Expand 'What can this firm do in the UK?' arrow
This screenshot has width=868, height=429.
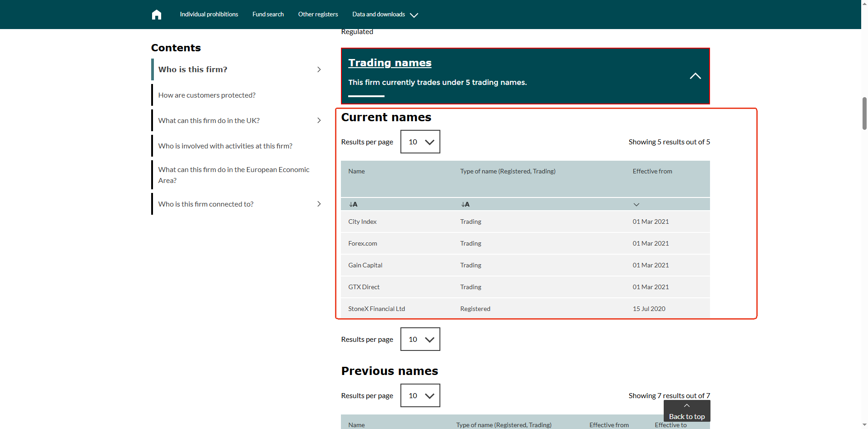[x=319, y=120]
